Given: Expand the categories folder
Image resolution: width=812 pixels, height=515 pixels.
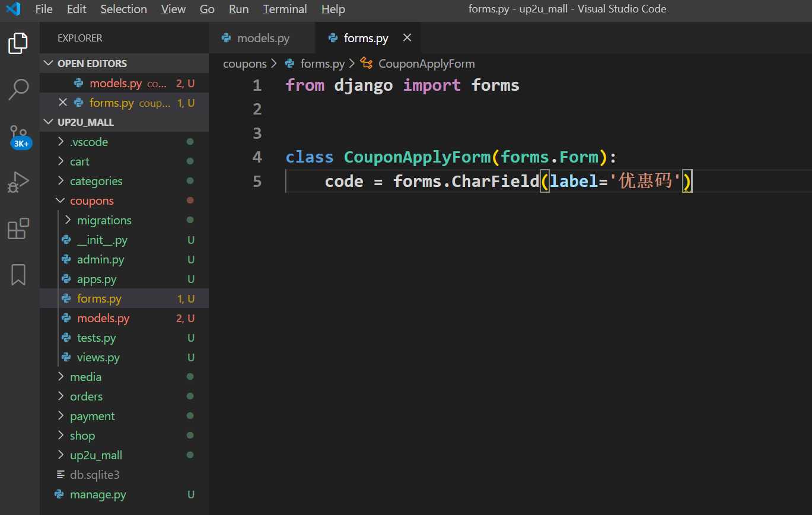Looking at the screenshot, I should pyautogui.click(x=124, y=181).
